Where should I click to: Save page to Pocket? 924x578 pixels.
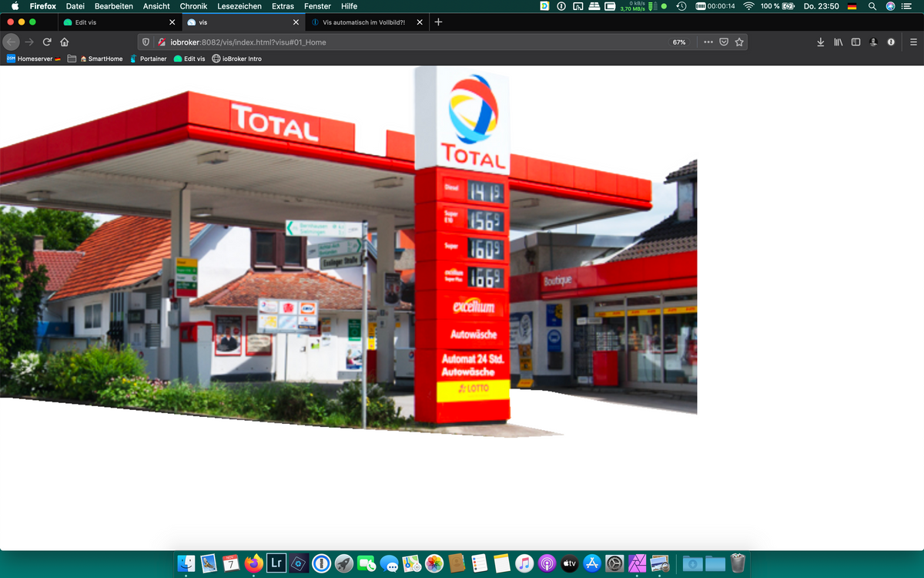pos(724,42)
